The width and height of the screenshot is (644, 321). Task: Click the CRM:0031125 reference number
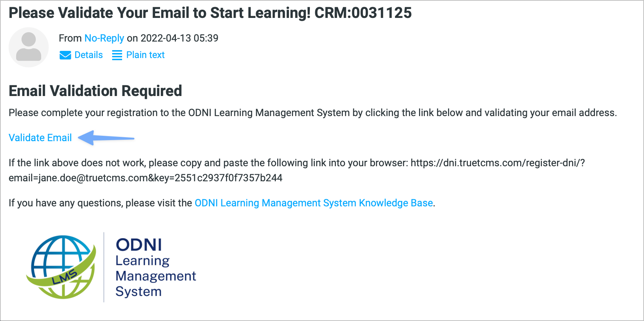click(x=363, y=13)
